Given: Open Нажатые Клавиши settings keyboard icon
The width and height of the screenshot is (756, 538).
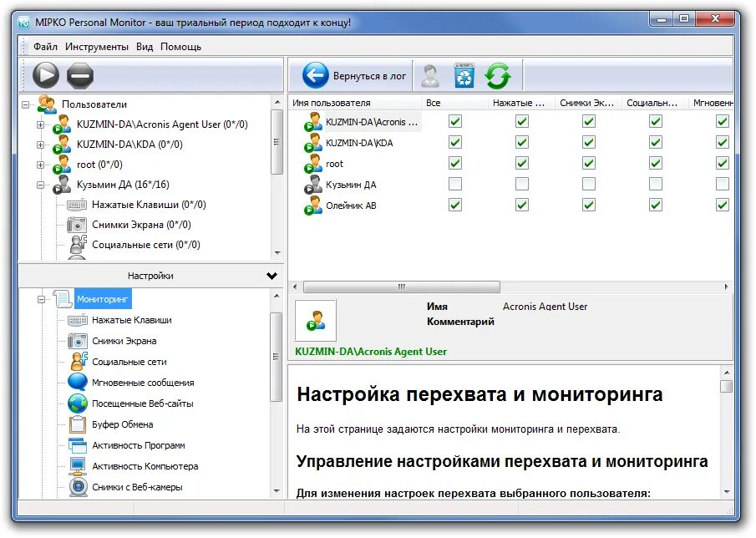Looking at the screenshot, I should [77, 320].
